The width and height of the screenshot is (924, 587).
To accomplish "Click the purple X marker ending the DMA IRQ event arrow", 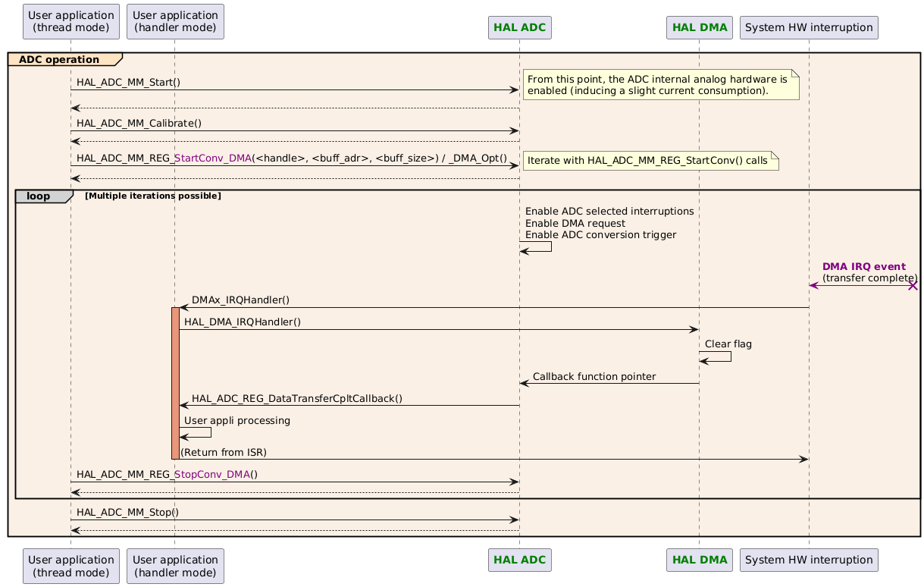I will click(914, 285).
